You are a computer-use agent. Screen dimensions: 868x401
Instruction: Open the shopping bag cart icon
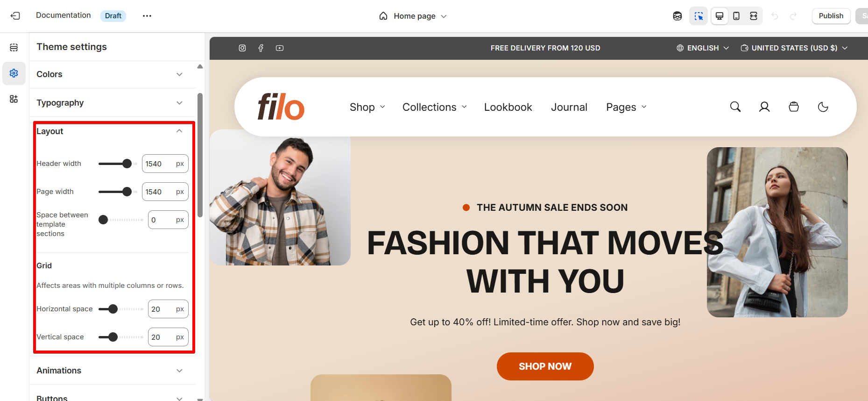coord(794,107)
